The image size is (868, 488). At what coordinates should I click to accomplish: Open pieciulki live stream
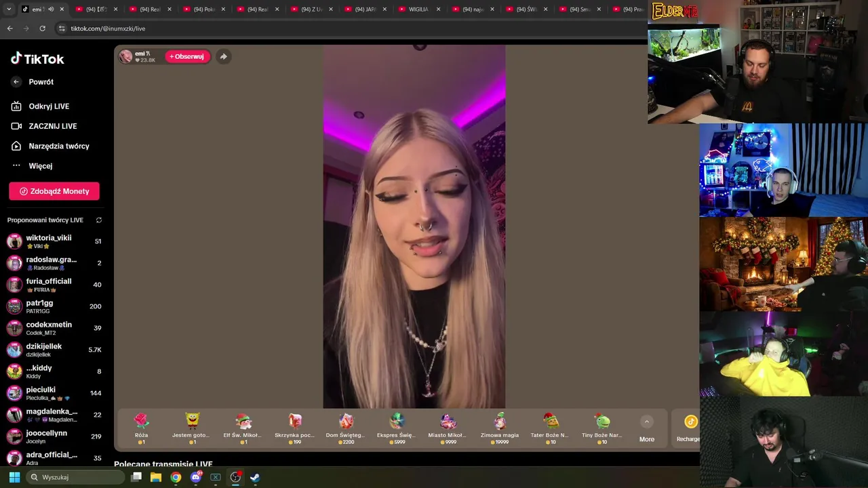54,393
